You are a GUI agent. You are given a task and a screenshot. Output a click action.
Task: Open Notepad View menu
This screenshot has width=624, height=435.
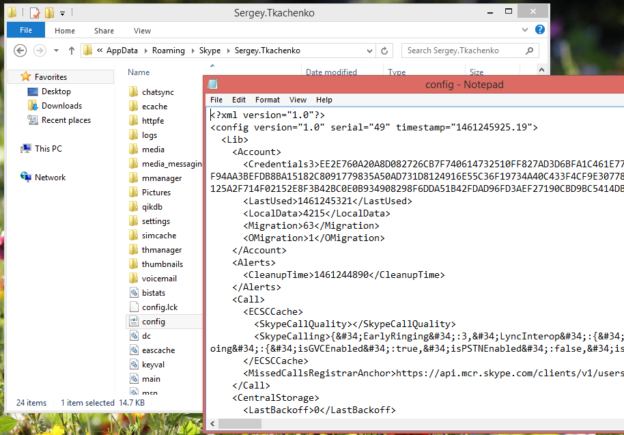point(298,100)
